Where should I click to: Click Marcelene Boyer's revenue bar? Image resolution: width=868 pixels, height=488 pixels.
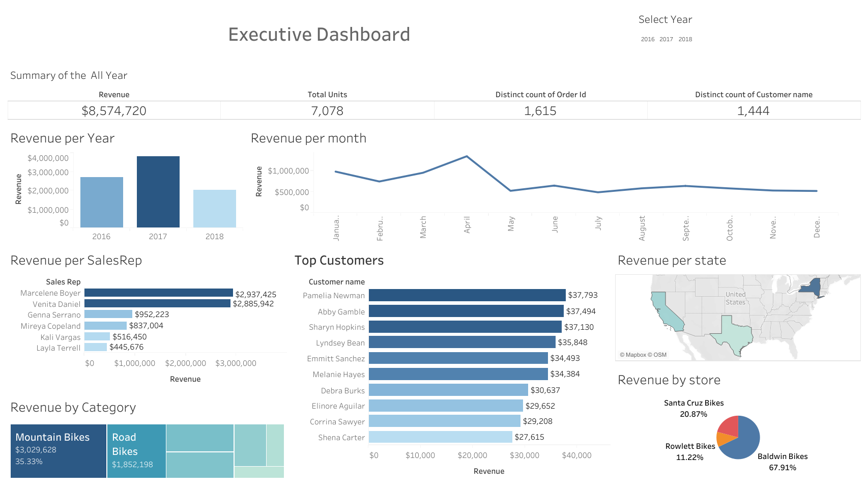[x=158, y=293]
